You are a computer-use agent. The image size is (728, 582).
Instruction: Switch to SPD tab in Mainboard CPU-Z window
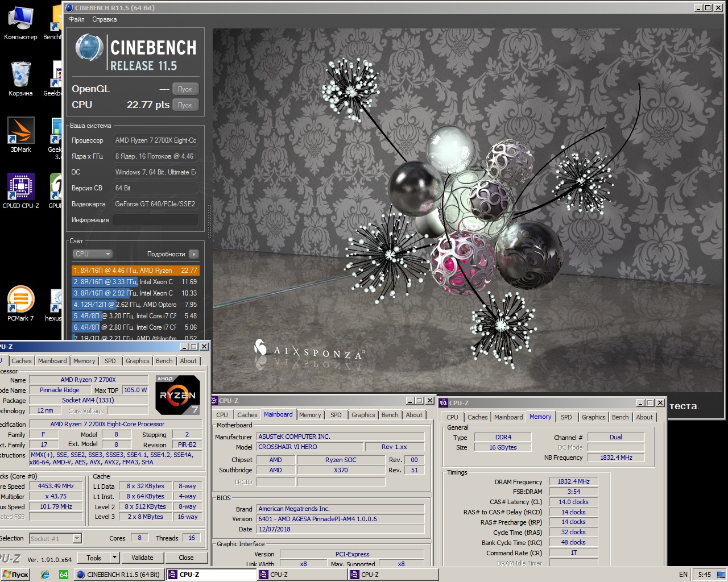336,415
